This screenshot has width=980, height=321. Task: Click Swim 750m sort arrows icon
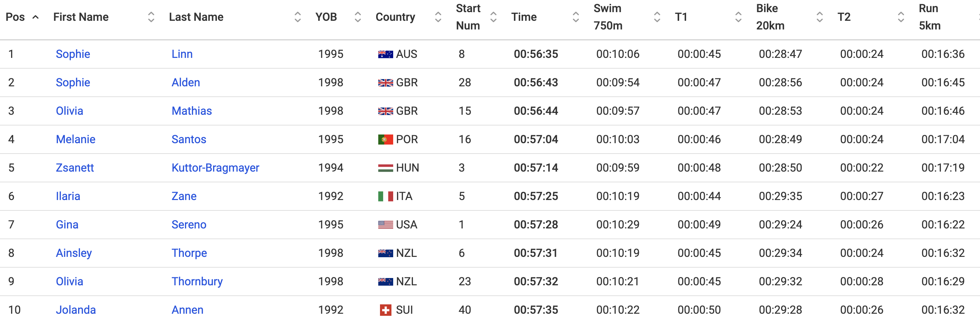[x=657, y=17]
